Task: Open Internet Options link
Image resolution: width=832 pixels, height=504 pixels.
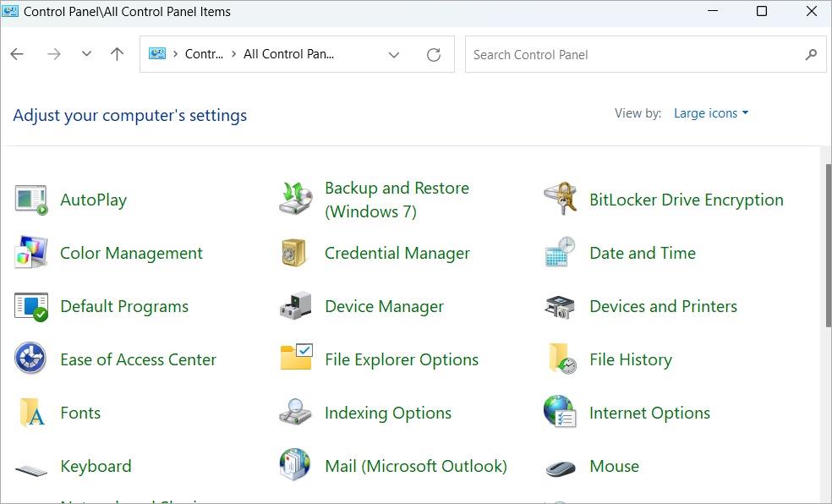Action: [x=649, y=413]
